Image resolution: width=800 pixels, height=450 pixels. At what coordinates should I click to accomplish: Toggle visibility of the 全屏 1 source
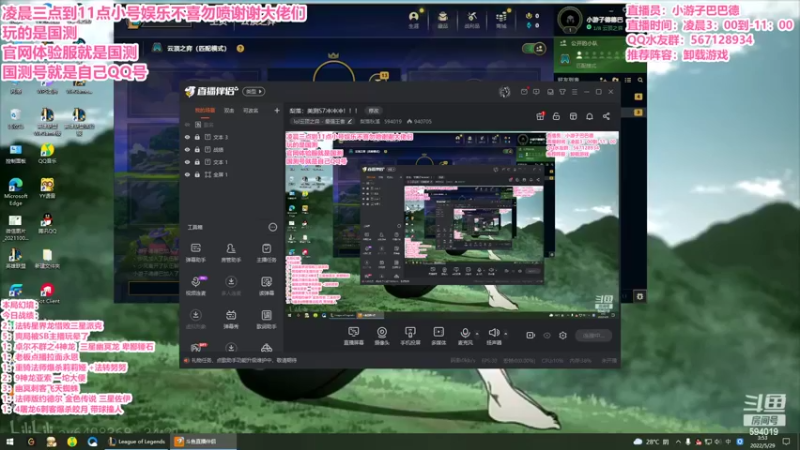187,174
